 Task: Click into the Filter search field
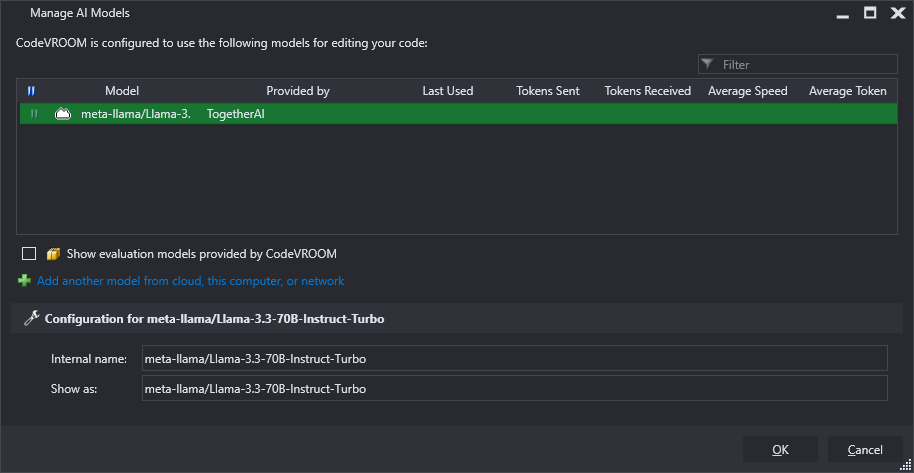(x=798, y=64)
